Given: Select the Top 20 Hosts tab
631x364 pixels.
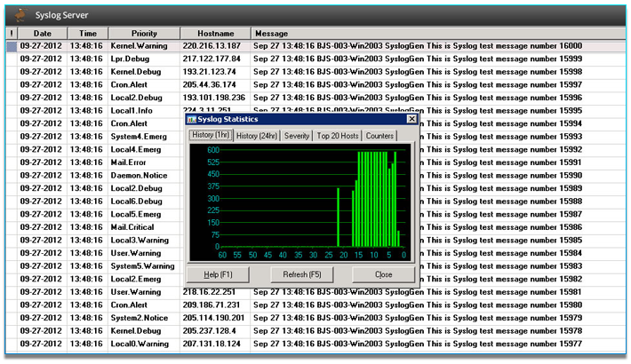Looking at the screenshot, I should tap(337, 136).
